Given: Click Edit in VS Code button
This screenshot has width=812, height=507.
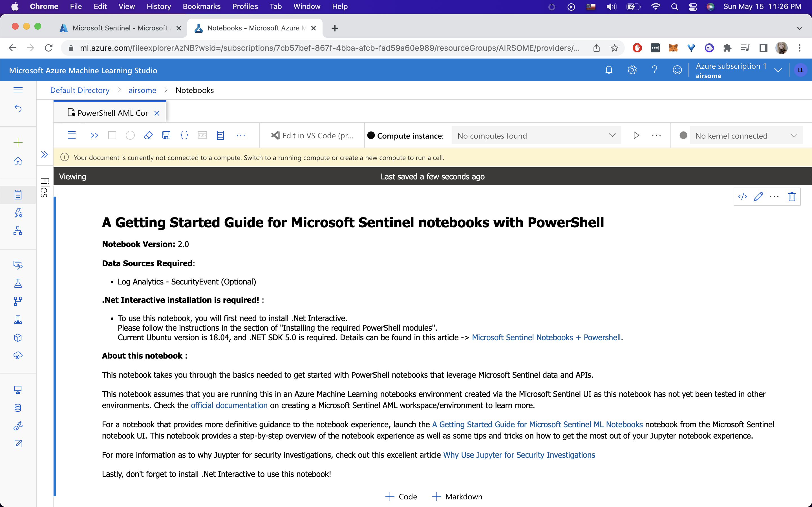Looking at the screenshot, I should coord(312,135).
